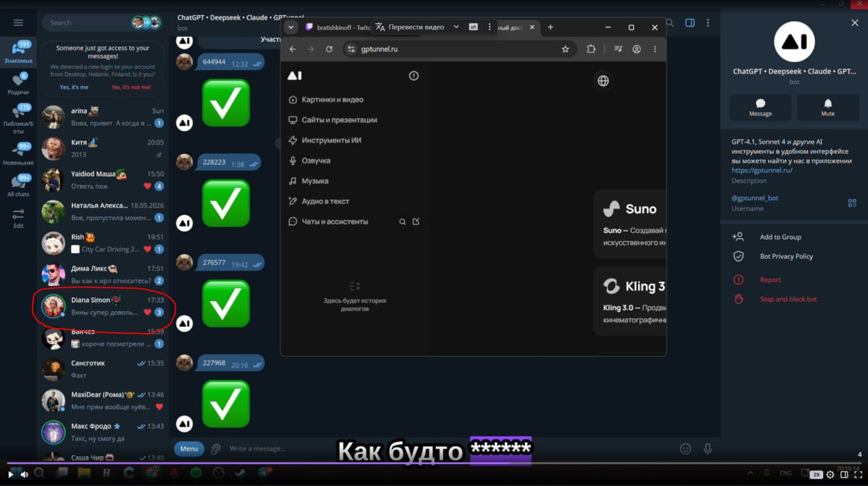868x486 pixels.
Task: Open chat with Сансготик
Action: (x=103, y=369)
